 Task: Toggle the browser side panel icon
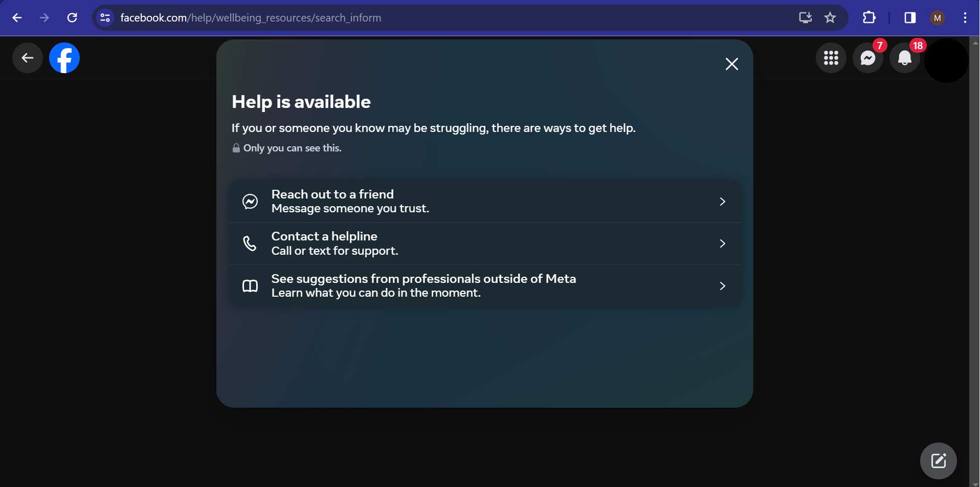click(x=910, y=18)
